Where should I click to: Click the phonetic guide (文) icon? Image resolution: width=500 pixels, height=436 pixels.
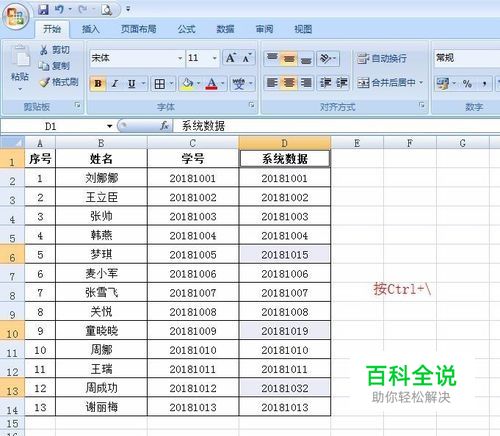tap(239, 84)
